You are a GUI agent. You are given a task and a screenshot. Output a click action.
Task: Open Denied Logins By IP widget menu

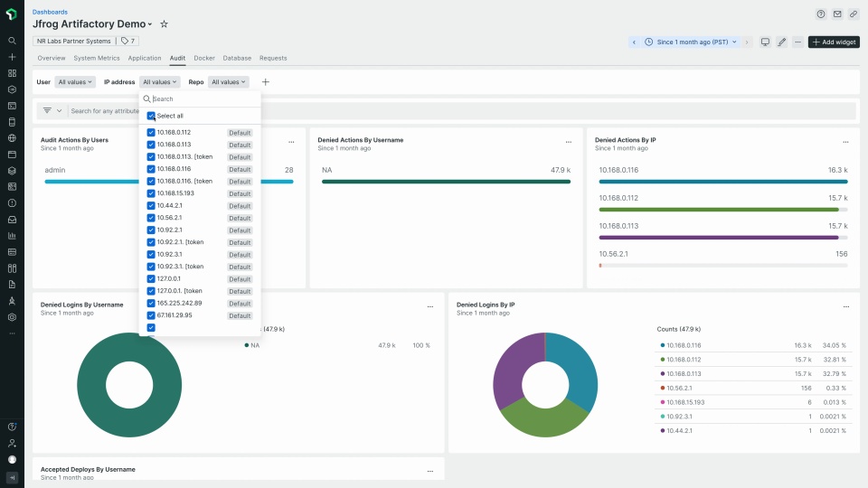pos(846,306)
